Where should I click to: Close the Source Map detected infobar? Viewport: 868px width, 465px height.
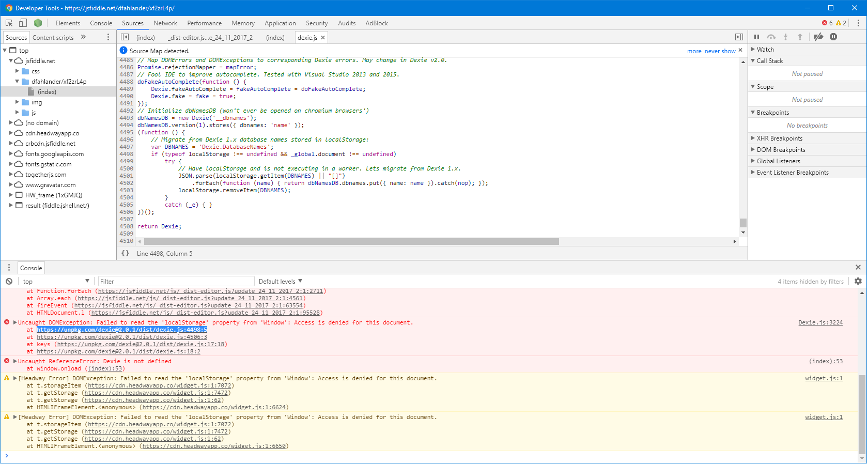pos(740,50)
